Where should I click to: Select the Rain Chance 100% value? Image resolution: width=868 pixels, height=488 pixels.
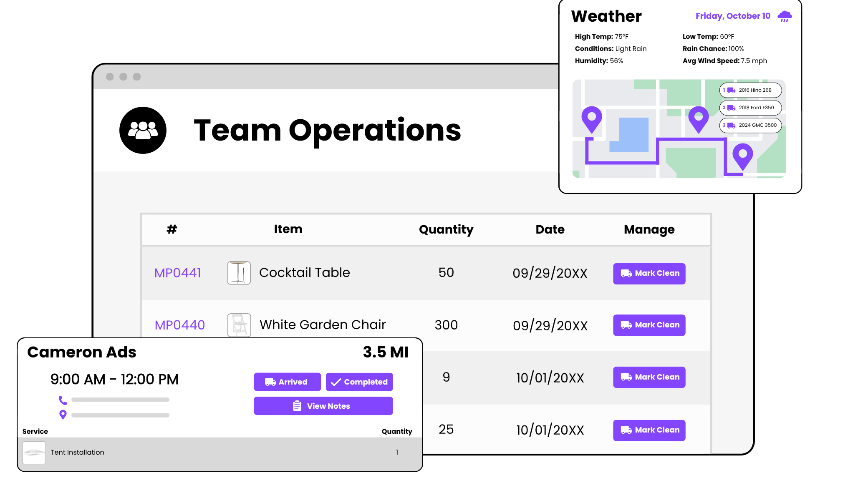(736, 49)
